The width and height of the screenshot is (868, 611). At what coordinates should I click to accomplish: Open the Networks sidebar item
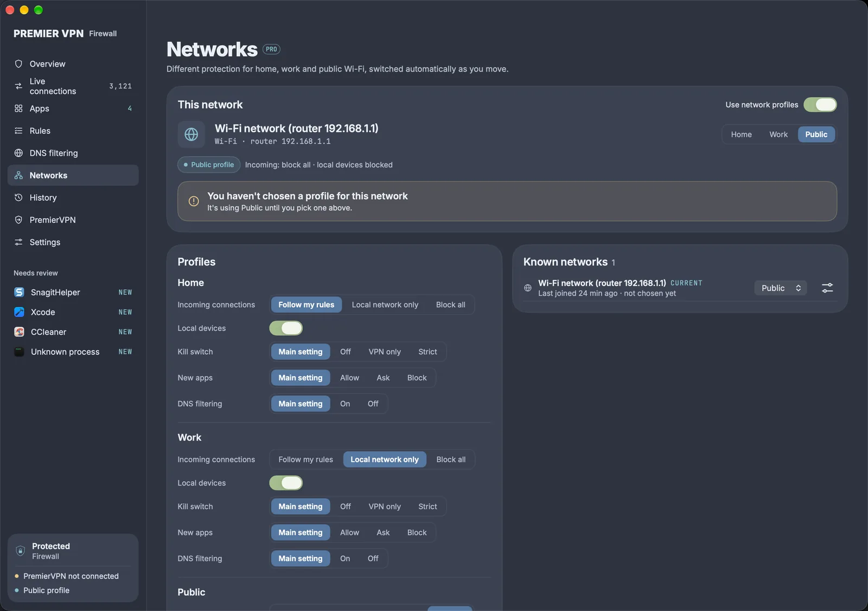point(73,175)
